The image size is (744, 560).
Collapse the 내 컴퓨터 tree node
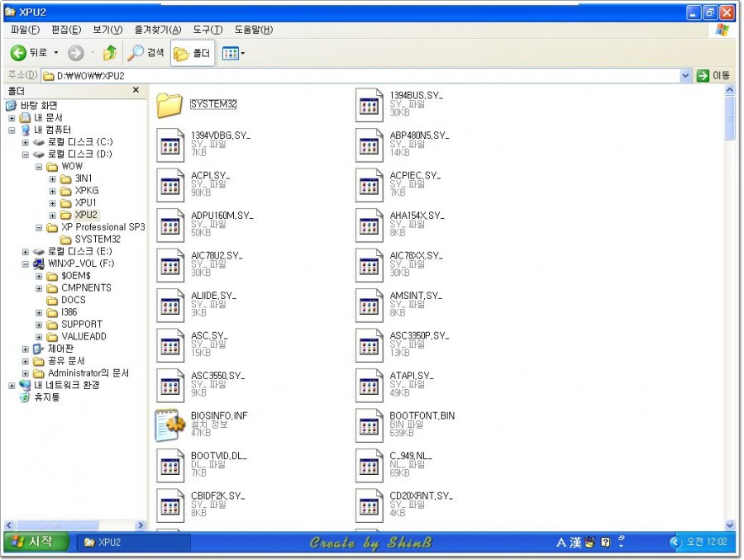click(x=12, y=130)
